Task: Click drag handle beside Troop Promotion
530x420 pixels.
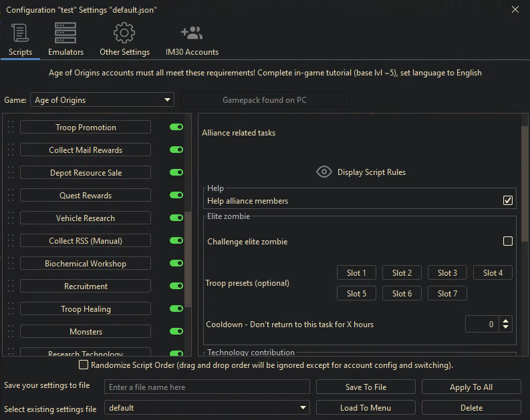Action: [x=11, y=128]
